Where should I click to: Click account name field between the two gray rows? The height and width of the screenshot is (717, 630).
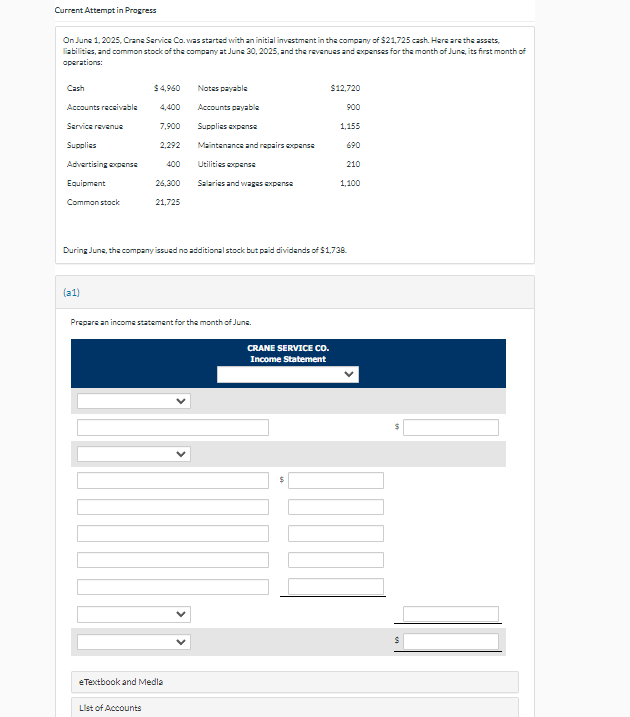click(173, 428)
